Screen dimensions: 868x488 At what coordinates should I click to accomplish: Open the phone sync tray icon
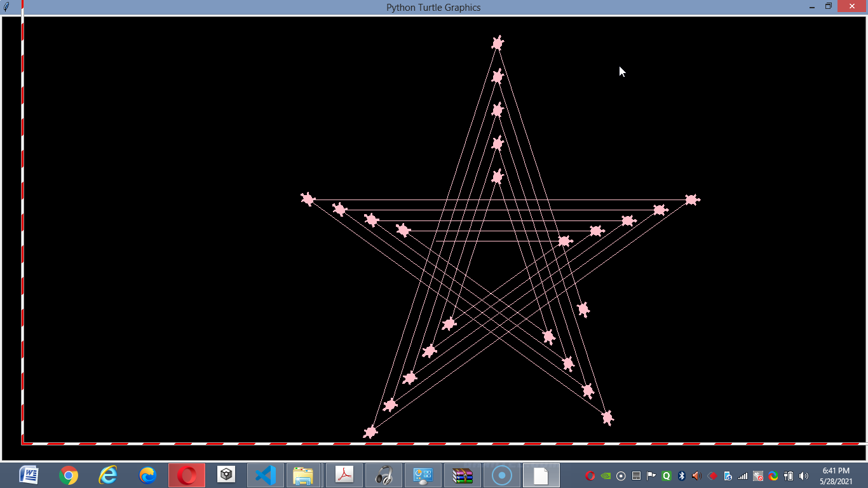pyautogui.click(x=728, y=476)
